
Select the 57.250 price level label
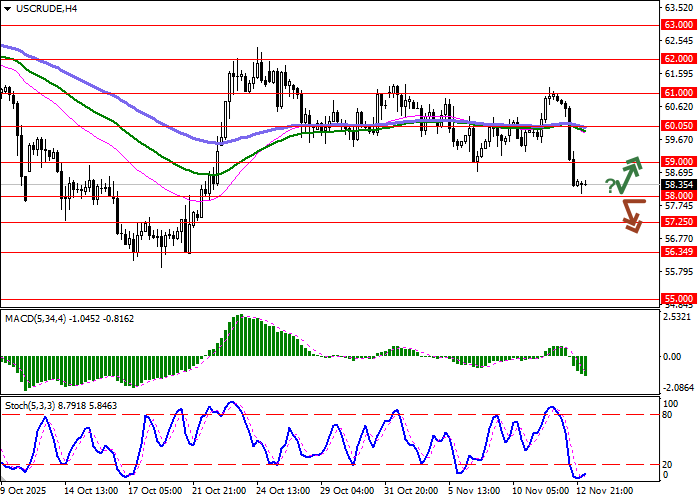click(678, 222)
